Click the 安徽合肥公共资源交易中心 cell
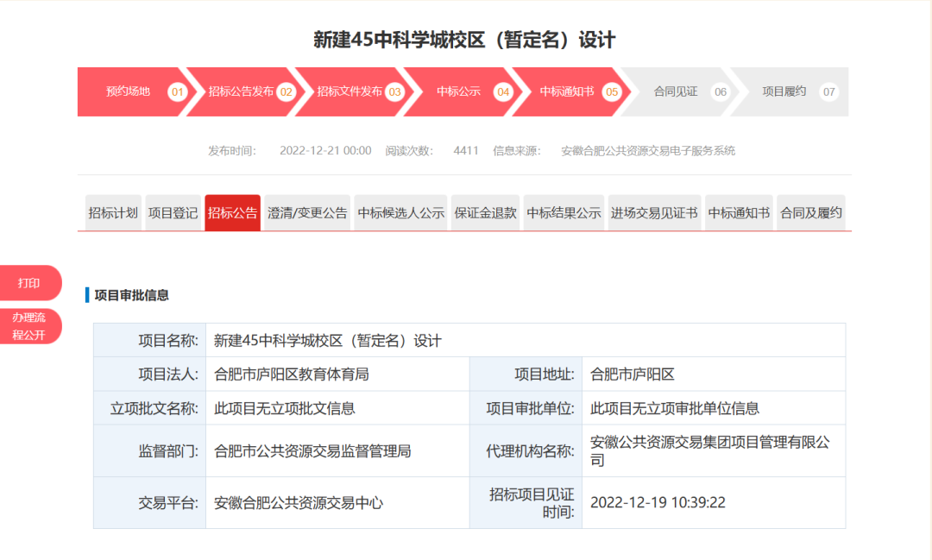Viewport: 932px width, 560px height. [x=337, y=503]
